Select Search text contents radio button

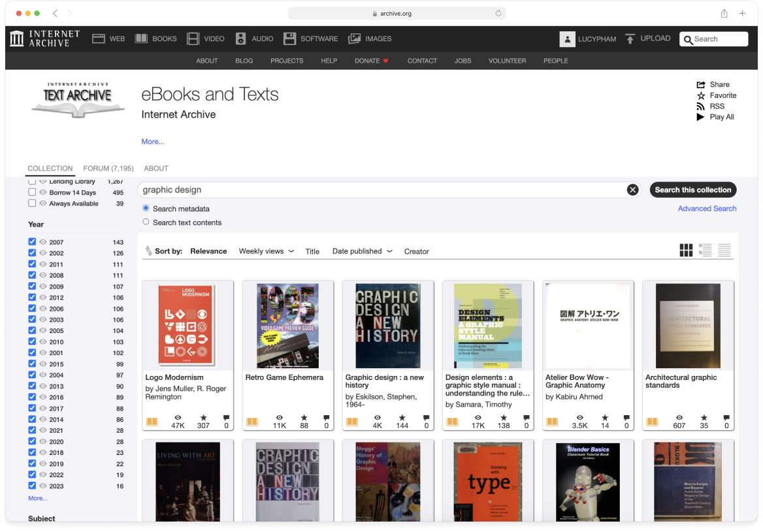click(x=146, y=223)
